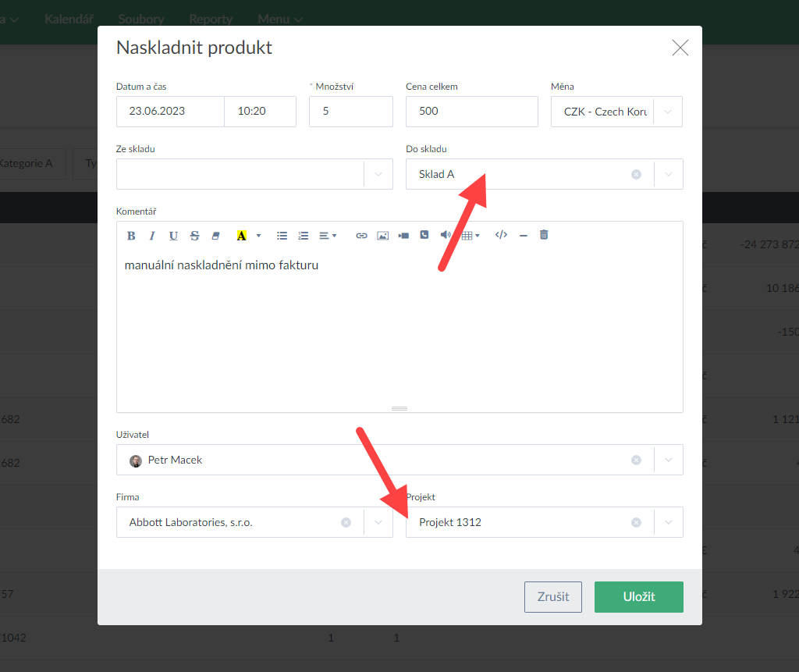This screenshot has width=799, height=672.
Task: Clear the Sklad A warehouse selection
Action: click(636, 174)
